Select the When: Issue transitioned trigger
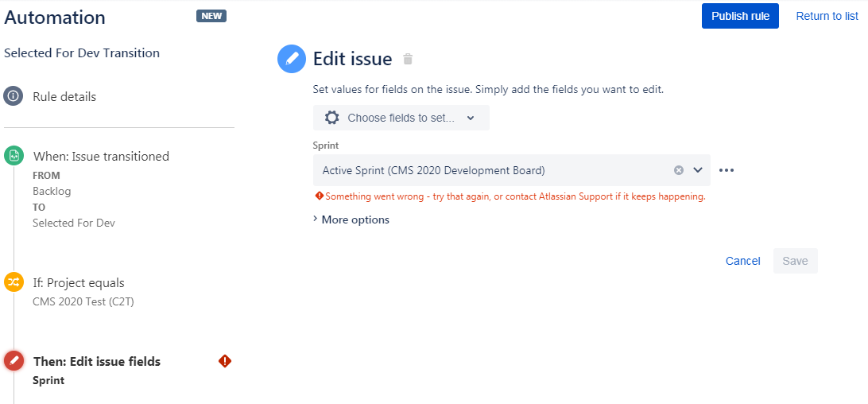 (x=101, y=157)
